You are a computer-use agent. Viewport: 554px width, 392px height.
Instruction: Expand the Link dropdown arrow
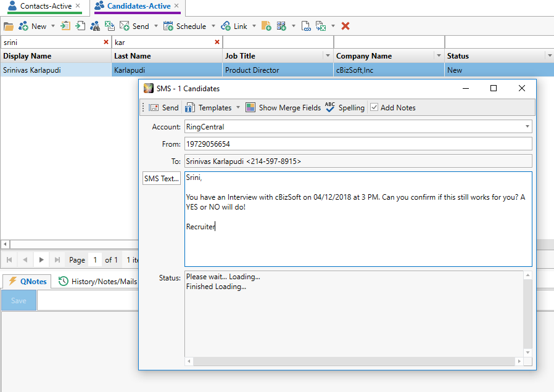coord(254,26)
